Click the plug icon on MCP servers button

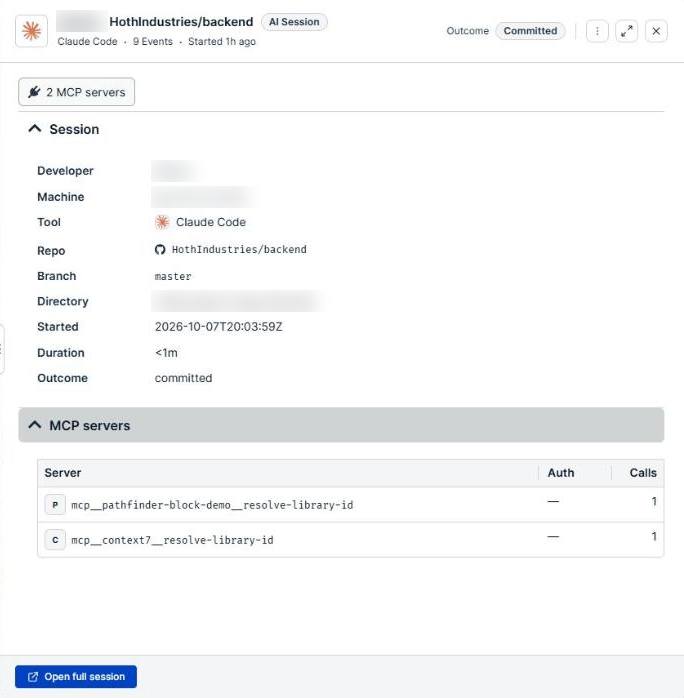click(x=34, y=92)
